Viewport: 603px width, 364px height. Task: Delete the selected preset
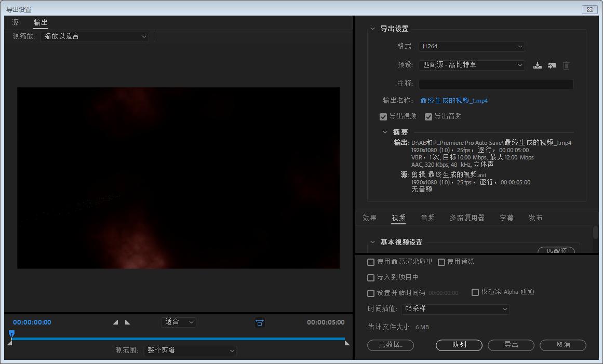pos(566,65)
